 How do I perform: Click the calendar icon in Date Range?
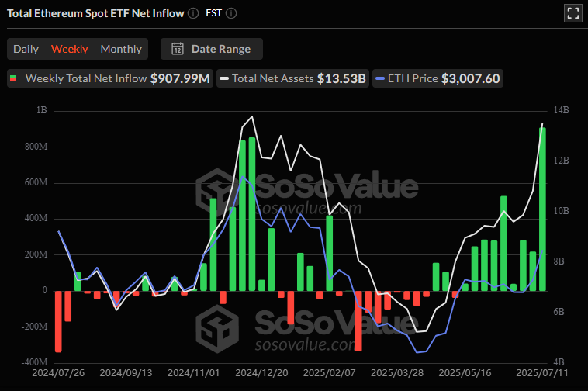(x=178, y=49)
